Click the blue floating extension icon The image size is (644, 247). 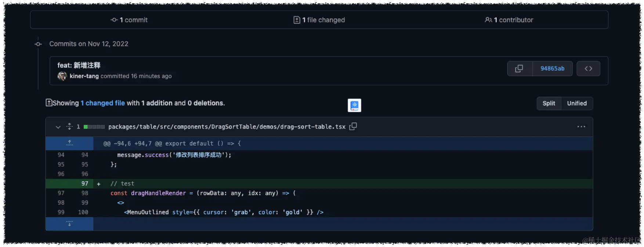click(x=354, y=105)
